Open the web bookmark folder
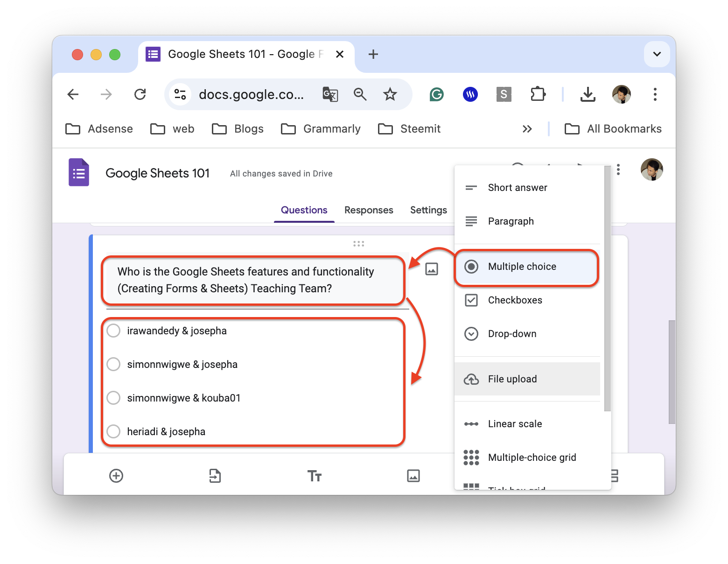 172,129
